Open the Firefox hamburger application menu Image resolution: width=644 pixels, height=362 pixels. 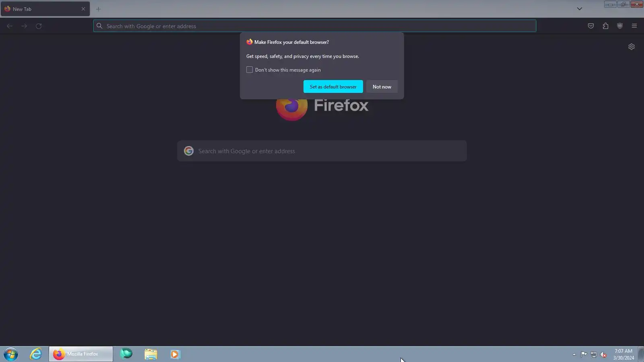(634, 26)
